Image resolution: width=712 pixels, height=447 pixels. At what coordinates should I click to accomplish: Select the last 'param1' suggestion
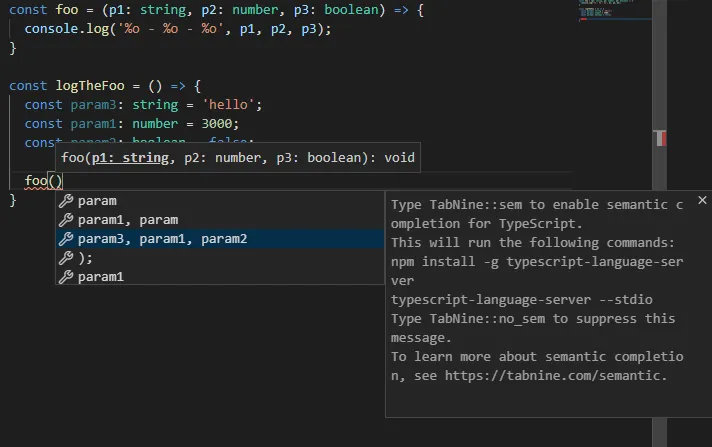point(220,277)
